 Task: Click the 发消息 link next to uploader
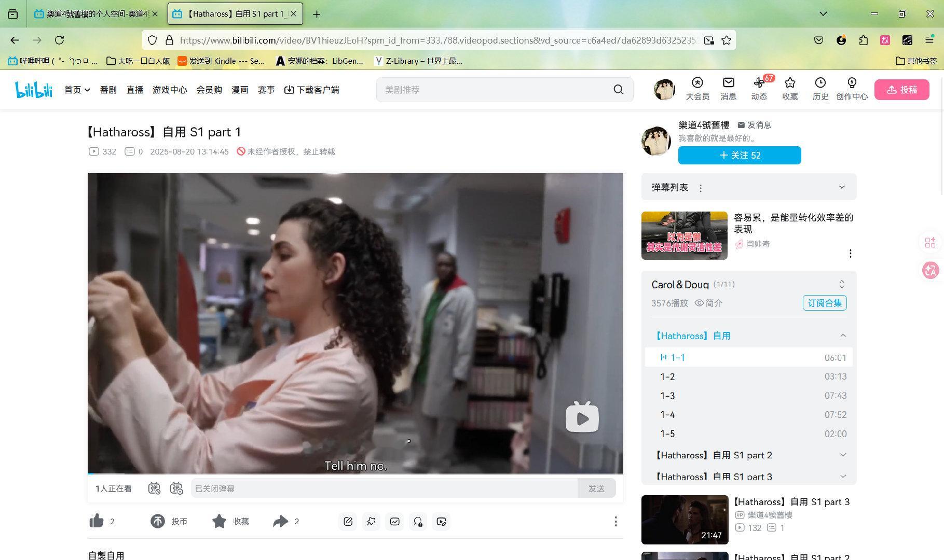[x=754, y=125]
